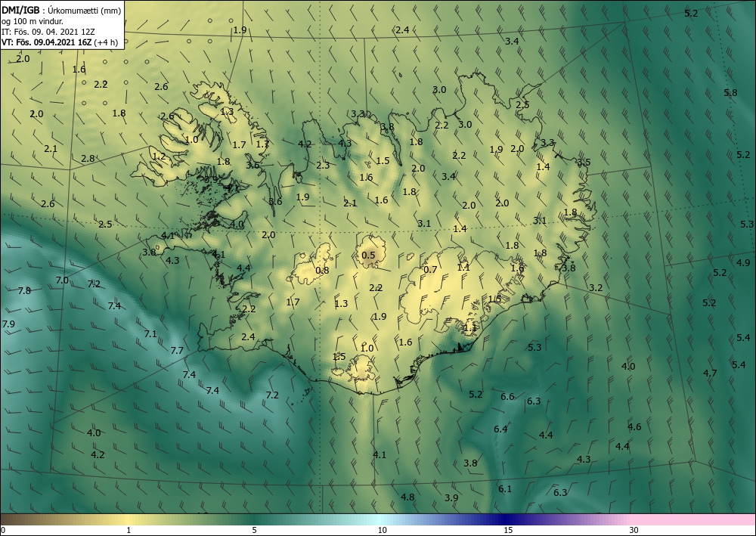Click the map value '6.4'
Viewport: 756px width, 536px height.
coord(500,429)
